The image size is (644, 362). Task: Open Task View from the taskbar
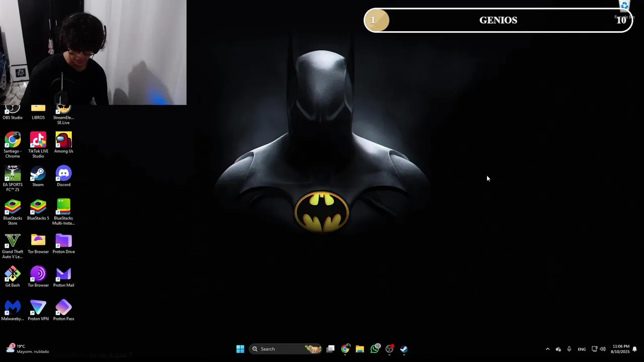[x=331, y=349]
